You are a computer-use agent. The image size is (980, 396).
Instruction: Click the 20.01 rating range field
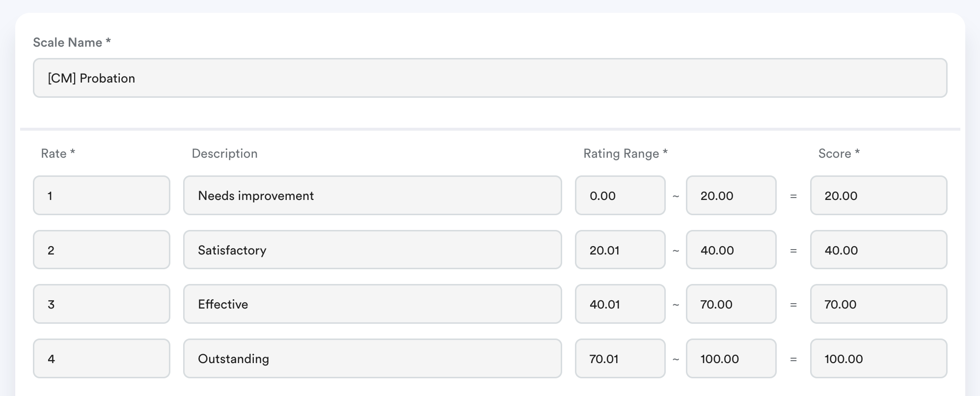620,250
